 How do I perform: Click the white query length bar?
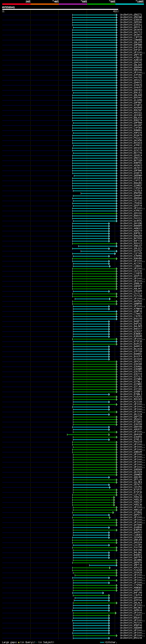click(60, 9)
